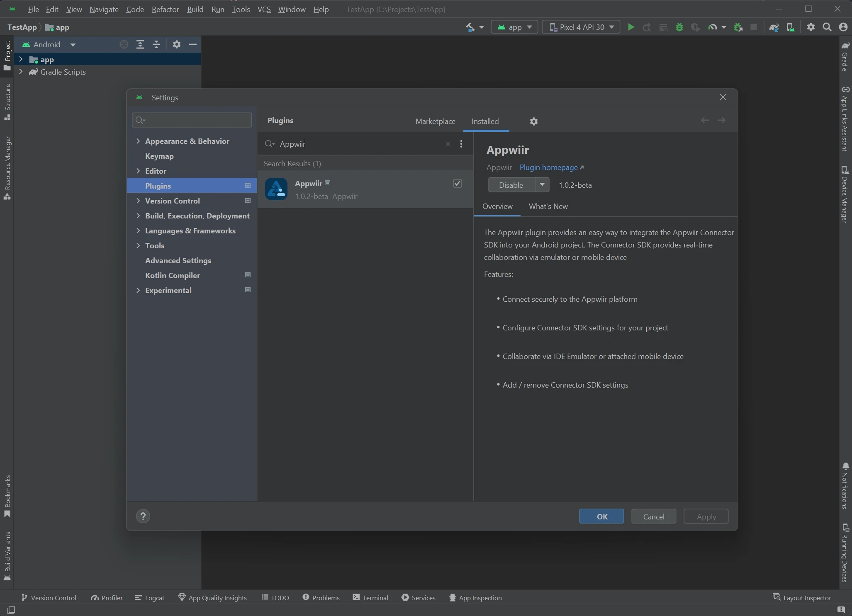Click the Search Everywhere magnifier icon

pos(827,27)
